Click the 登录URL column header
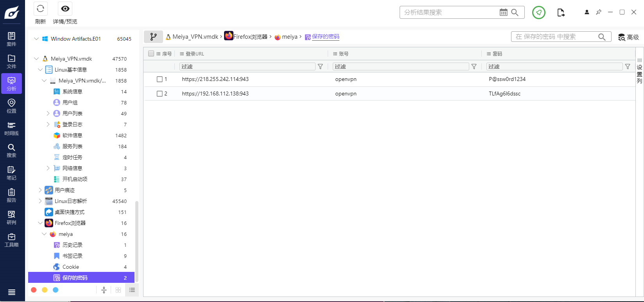This screenshot has width=644, height=302. pyautogui.click(x=195, y=54)
